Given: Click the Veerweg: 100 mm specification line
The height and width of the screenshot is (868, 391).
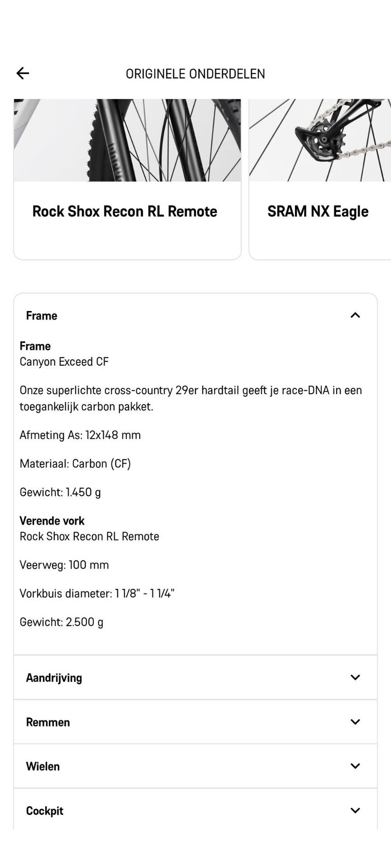Looking at the screenshot, I should pos(64,565).
